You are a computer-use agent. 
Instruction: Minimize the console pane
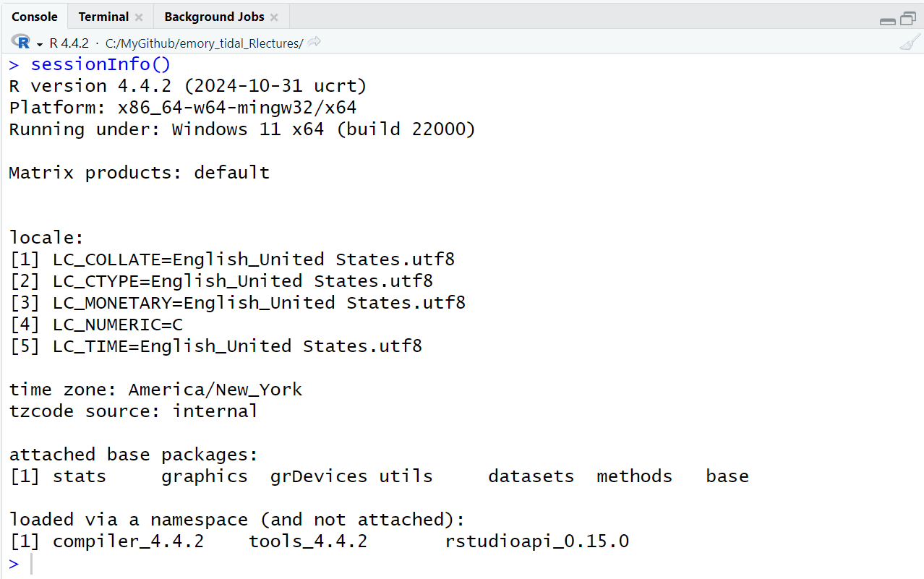click(887, 20)
